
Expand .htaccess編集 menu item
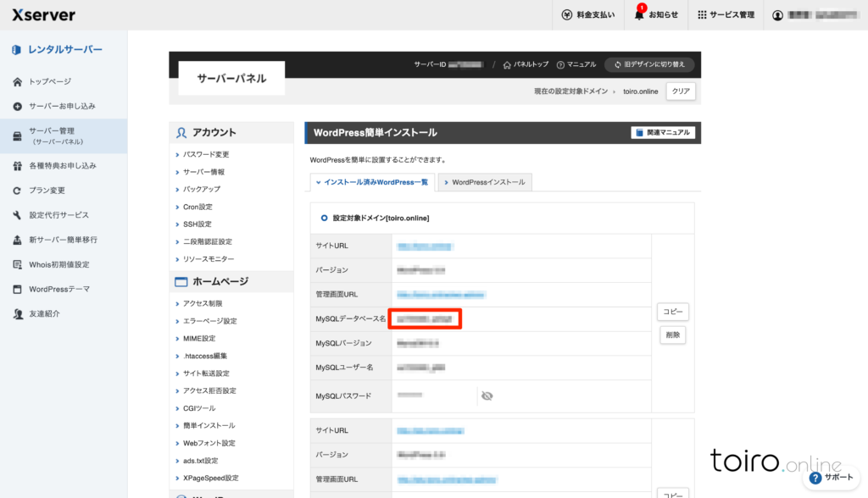205,356
